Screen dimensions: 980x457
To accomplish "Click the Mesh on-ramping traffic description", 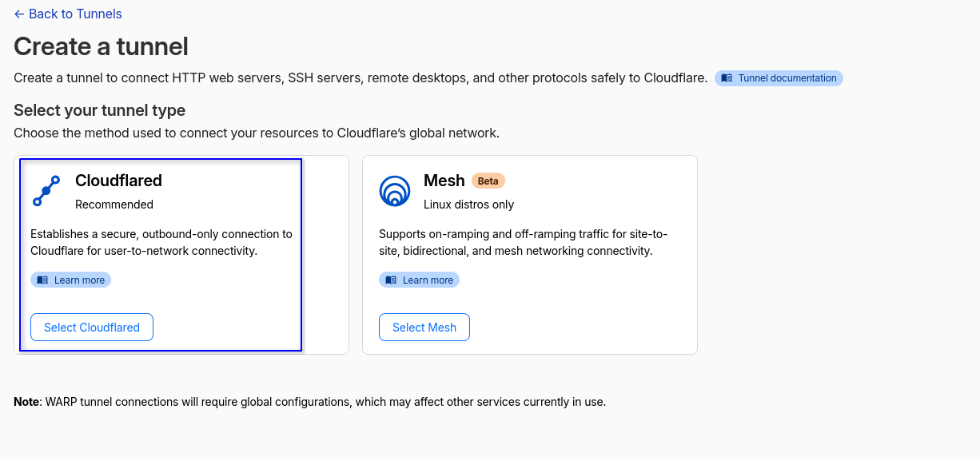I will click(523, 243).
